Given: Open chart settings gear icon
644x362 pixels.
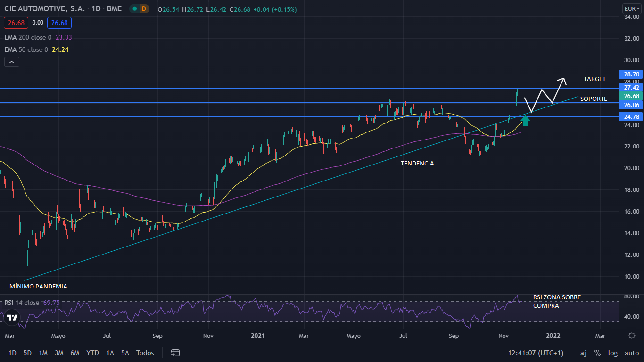Looking at the screenshot, I should (632, 336).
